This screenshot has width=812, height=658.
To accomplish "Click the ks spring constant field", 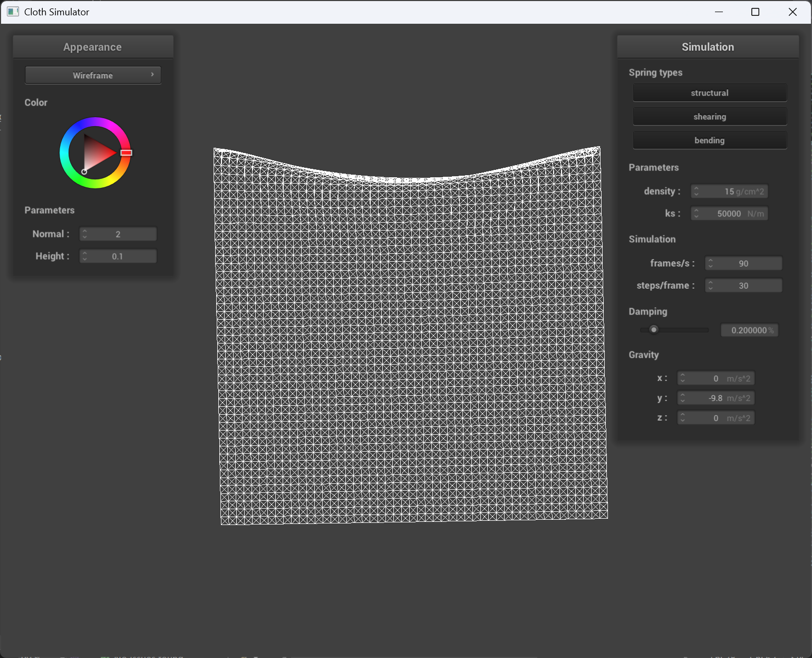I will coord(729,214).
